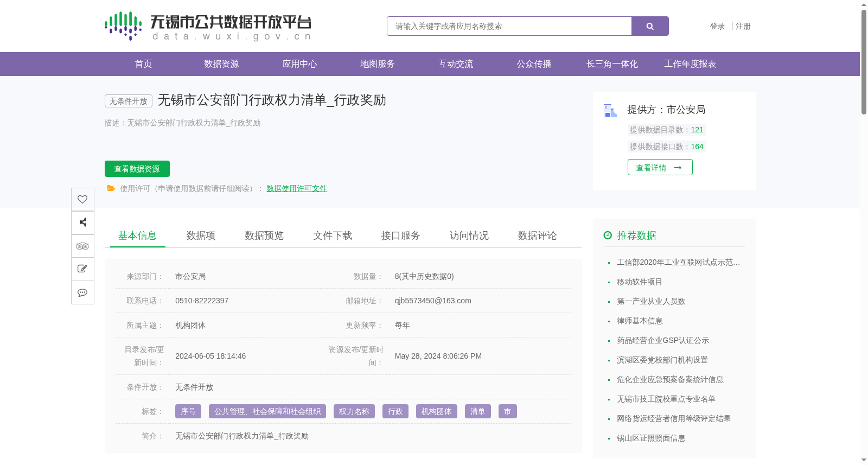Click the 注册 link
Image resolution: width=868 pixels, height=465 pixels.
(x=743, y=26)
